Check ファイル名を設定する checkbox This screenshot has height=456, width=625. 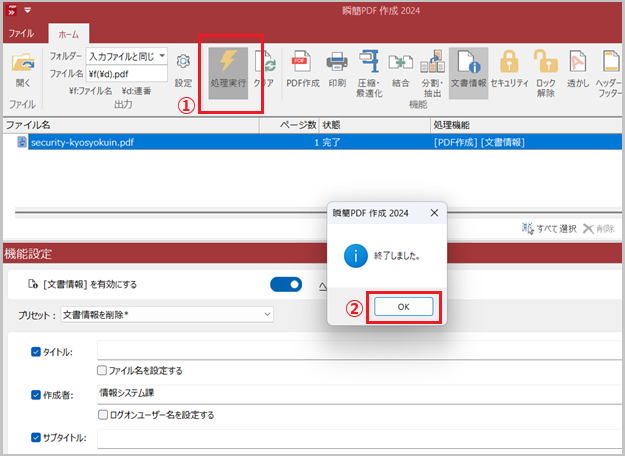click(103, 370)
